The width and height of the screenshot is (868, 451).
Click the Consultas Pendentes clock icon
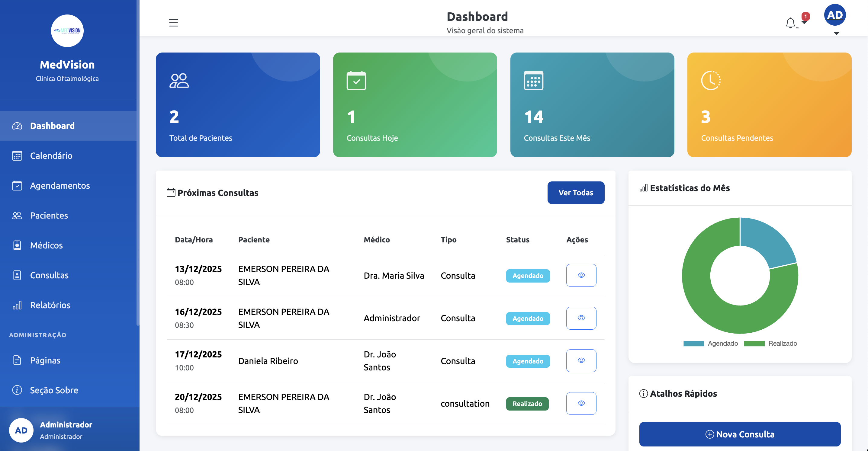tap(711, 81)
